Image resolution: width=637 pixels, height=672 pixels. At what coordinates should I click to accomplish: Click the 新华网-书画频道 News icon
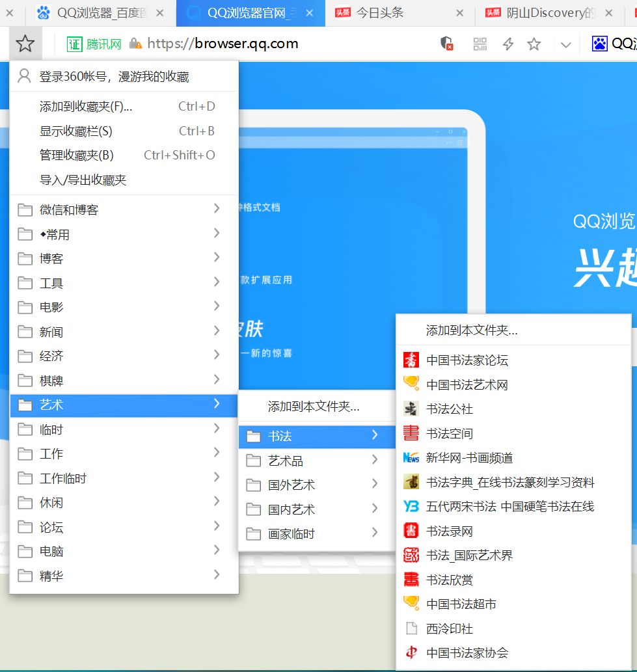[x=412, y=458]
